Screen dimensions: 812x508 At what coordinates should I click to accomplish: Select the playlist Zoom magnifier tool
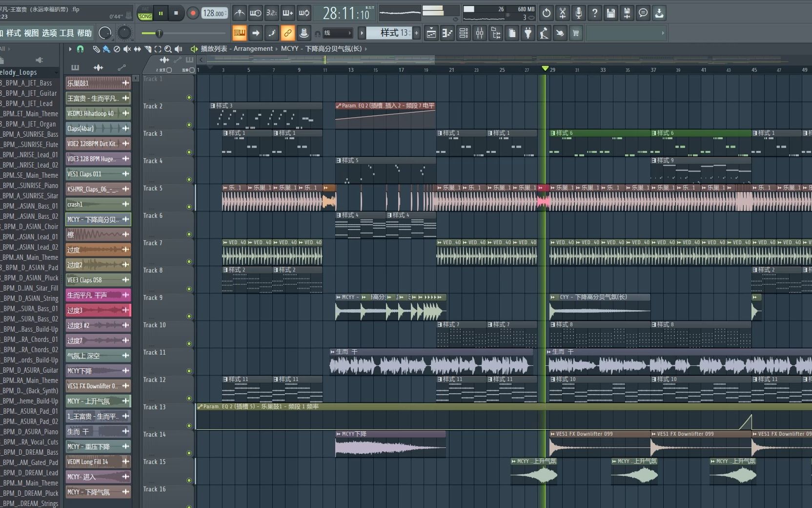[x=168, y=49]
